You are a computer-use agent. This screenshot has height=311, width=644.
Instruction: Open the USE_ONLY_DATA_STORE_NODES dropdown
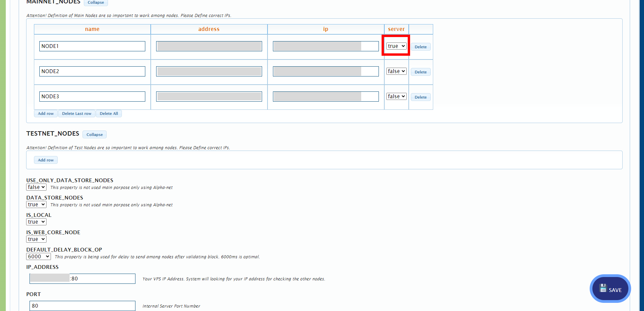36,187
